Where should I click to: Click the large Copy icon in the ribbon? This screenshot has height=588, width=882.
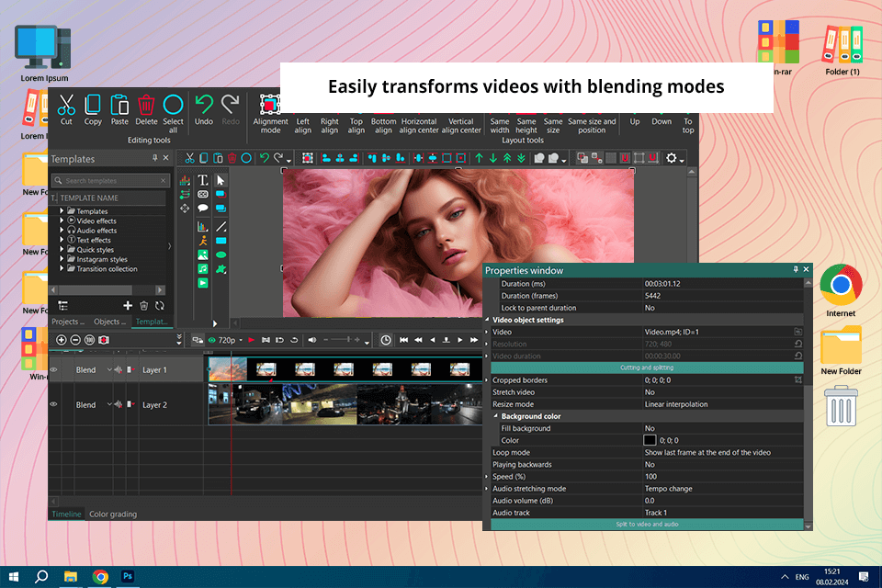pyautogui.click(x=93, y=105)
